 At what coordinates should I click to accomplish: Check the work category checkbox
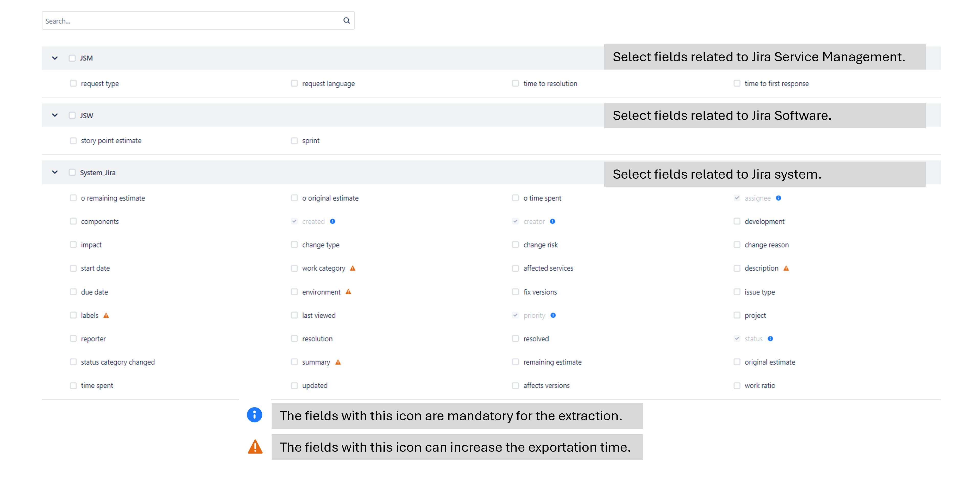click(294, 268)
